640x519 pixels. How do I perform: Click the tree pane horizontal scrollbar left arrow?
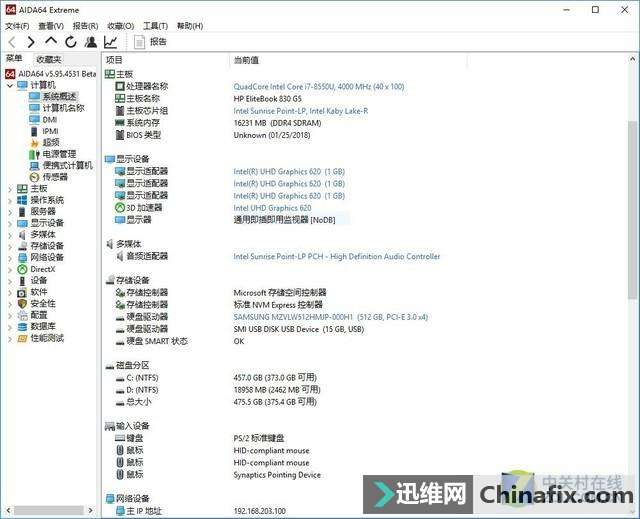point(9,510)
